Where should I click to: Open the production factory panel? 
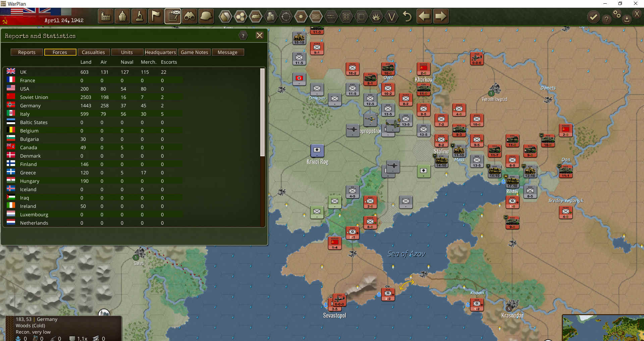[x=106, y=16]
